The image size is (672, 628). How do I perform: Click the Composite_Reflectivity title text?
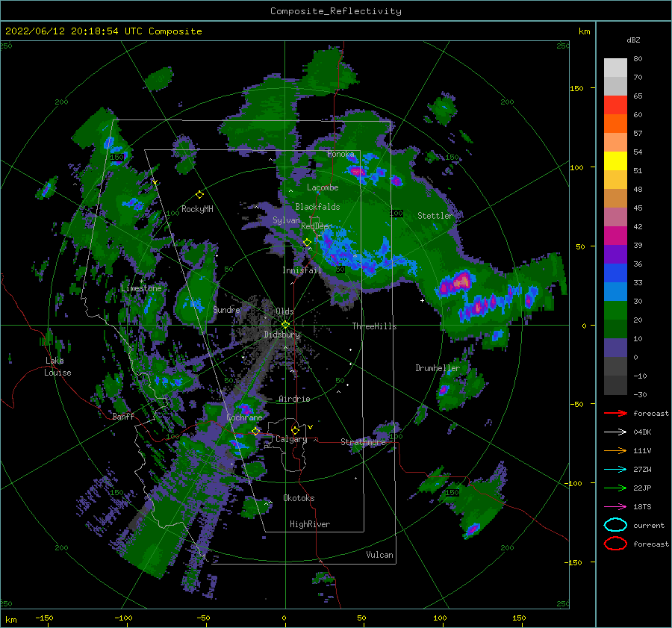coord(336,11)
